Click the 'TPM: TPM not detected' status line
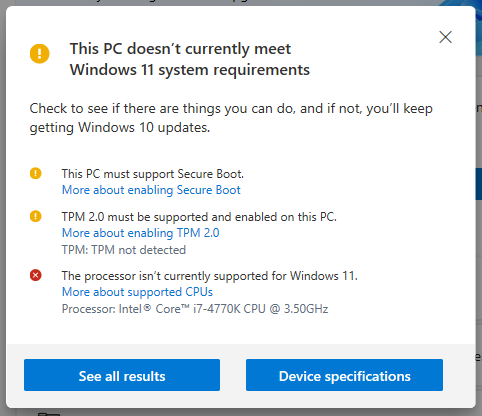This screenshot has width=482, height=416. 124,250
